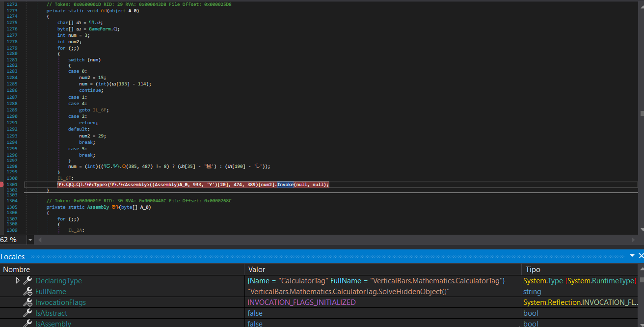Close the Locales panel
Image resolution: width=644 pixels, height=327 pixels.
(x=641, y=256)
